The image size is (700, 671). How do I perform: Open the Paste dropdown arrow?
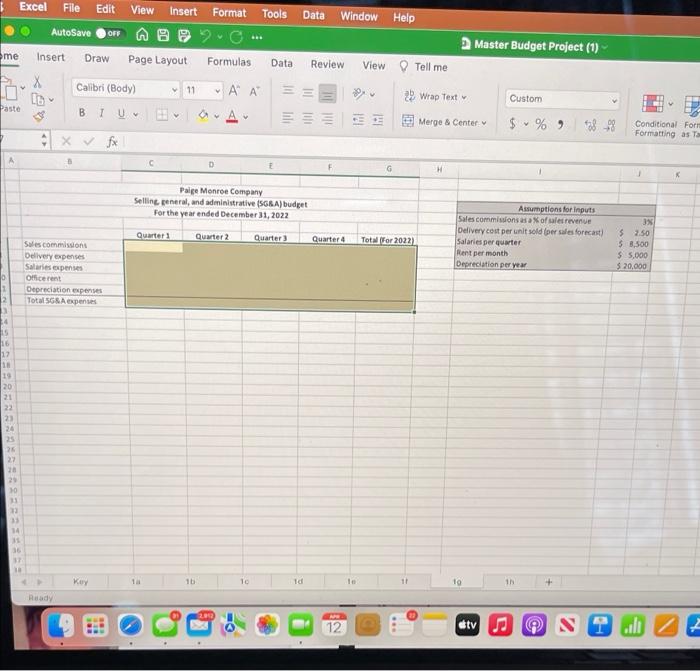coord(23,88)
